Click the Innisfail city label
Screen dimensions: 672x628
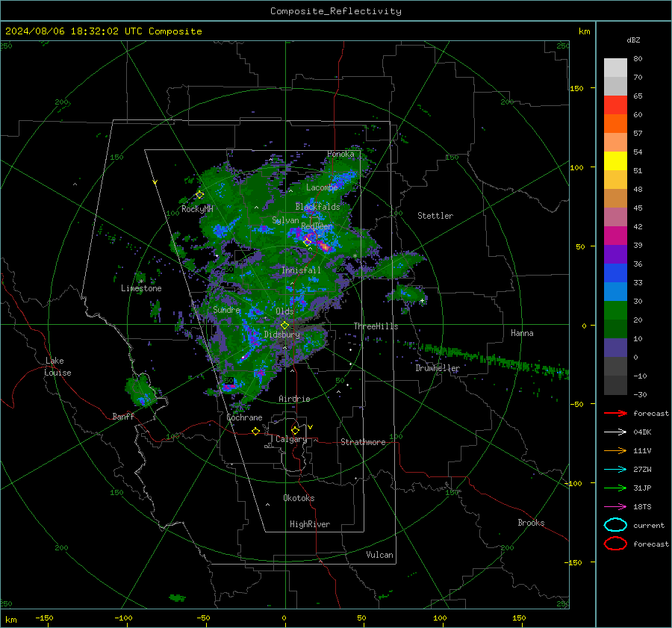point(301,270)
